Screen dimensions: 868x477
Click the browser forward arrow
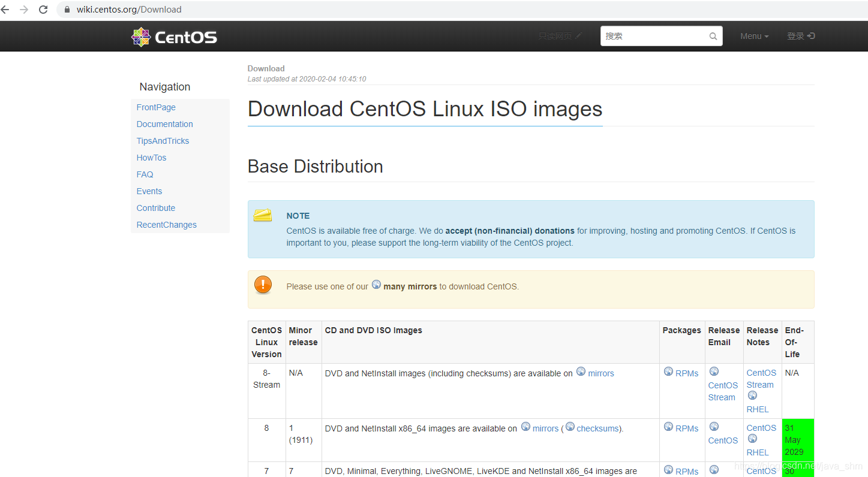point(24,10)
